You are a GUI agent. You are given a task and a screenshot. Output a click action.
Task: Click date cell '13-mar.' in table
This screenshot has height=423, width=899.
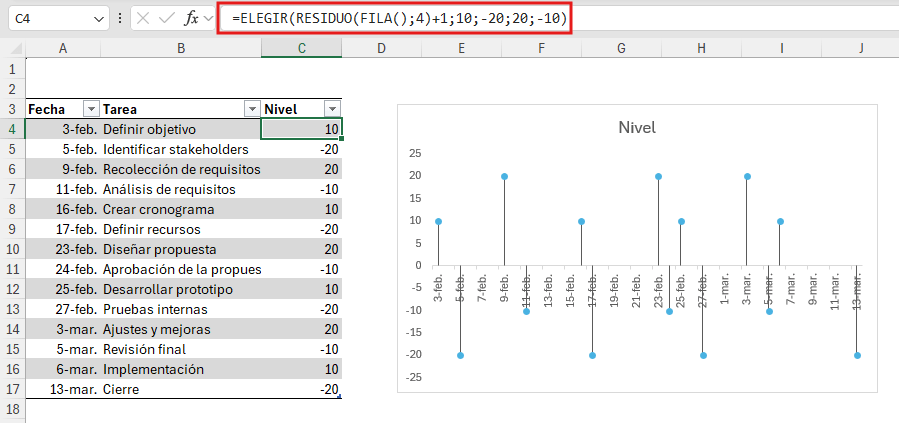pyautogui.click(x=63, y=390)
